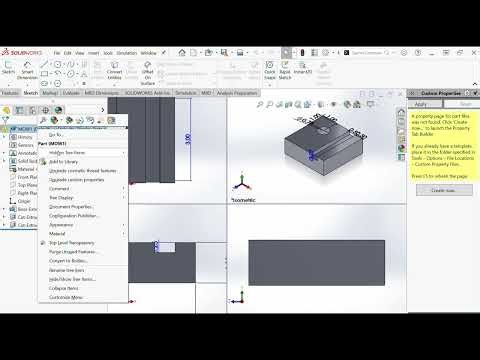Open the Comment submenu
The width and height of the screenshot is (480, 360).
[x=83, y=189]
